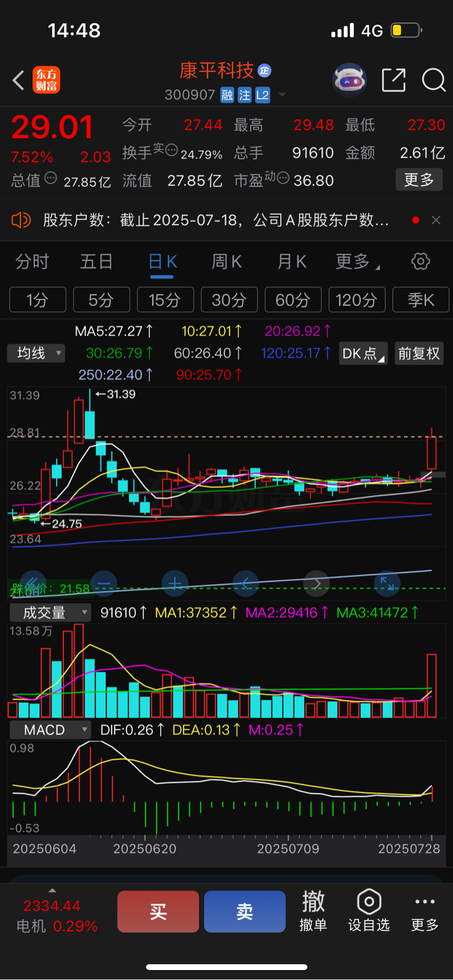
Task: Tap the 31.39 high price marker
Action: (116, 394)
